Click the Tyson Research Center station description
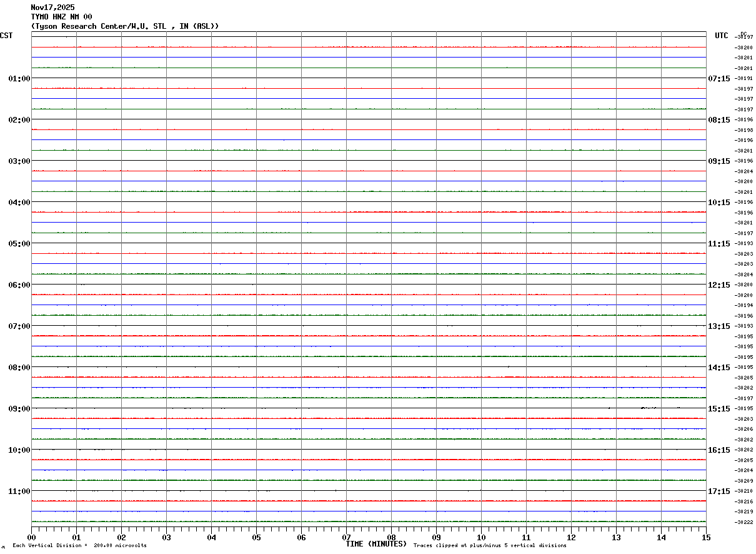The height and width of the screenshot is (554, 756). coord(125,26)
